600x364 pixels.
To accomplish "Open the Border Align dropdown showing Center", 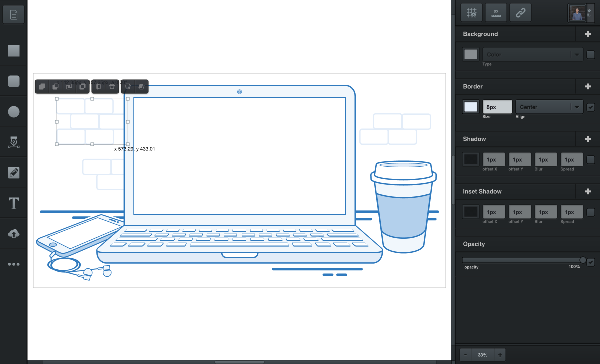I will pyautogui.click(x=549, y=107).
